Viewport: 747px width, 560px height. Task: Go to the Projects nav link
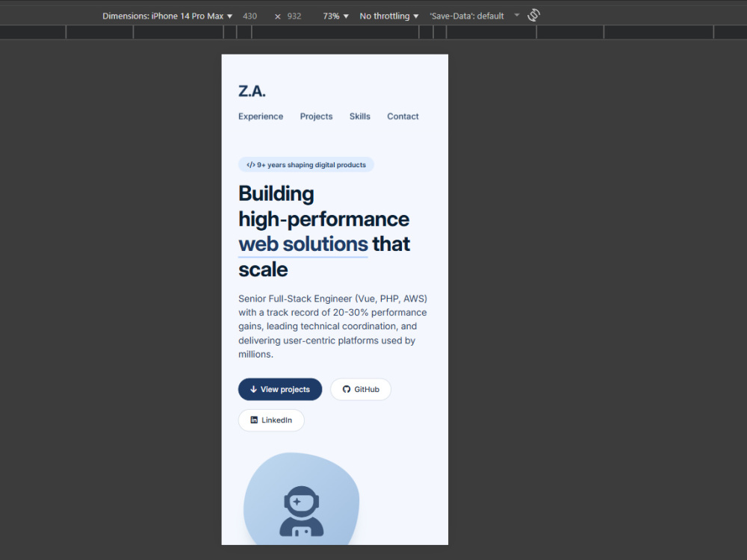pos(316,116)
